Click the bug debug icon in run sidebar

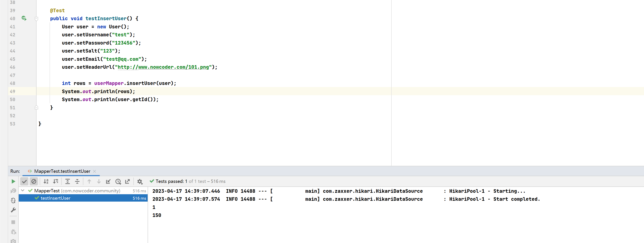pos(13,232)
